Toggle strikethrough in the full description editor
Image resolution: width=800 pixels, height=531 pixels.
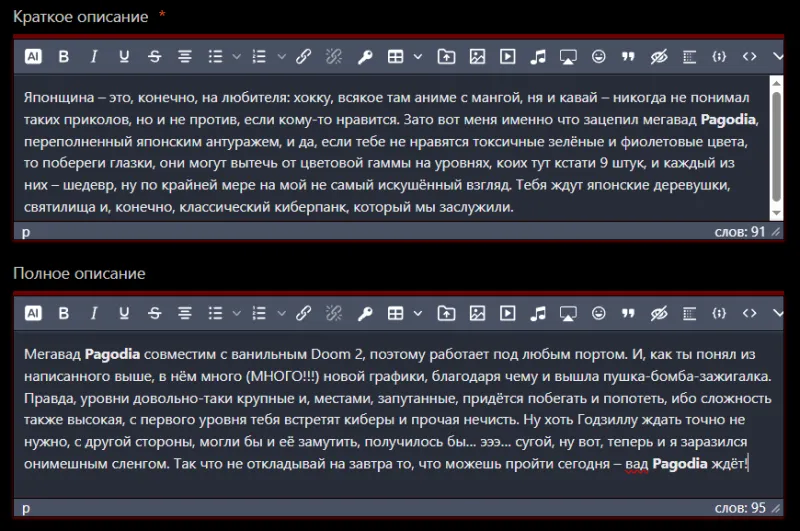pos(154,313)
